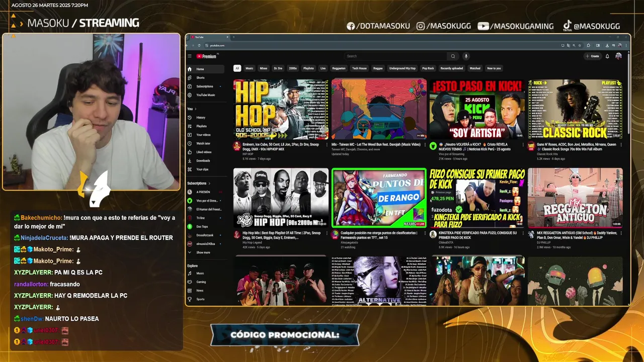This screenshot has width=644, height=362.
Task: Select the Dr. Dre filter chip
Action: coord(278,68)
